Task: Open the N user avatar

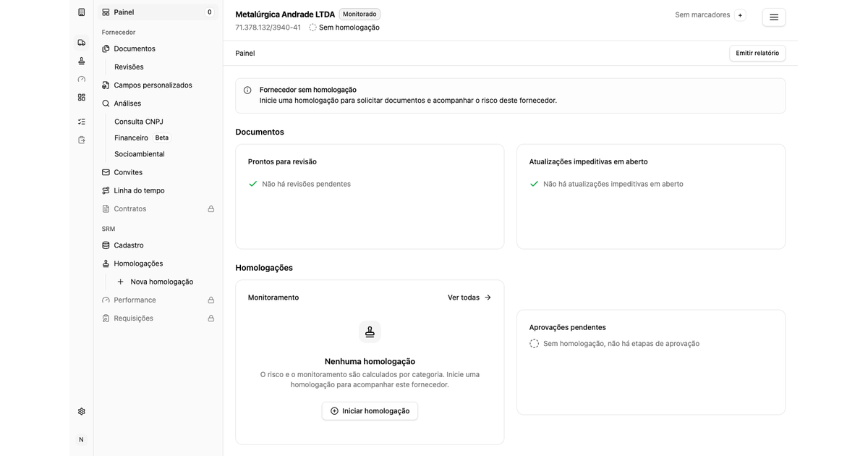Action: [81, 439]
